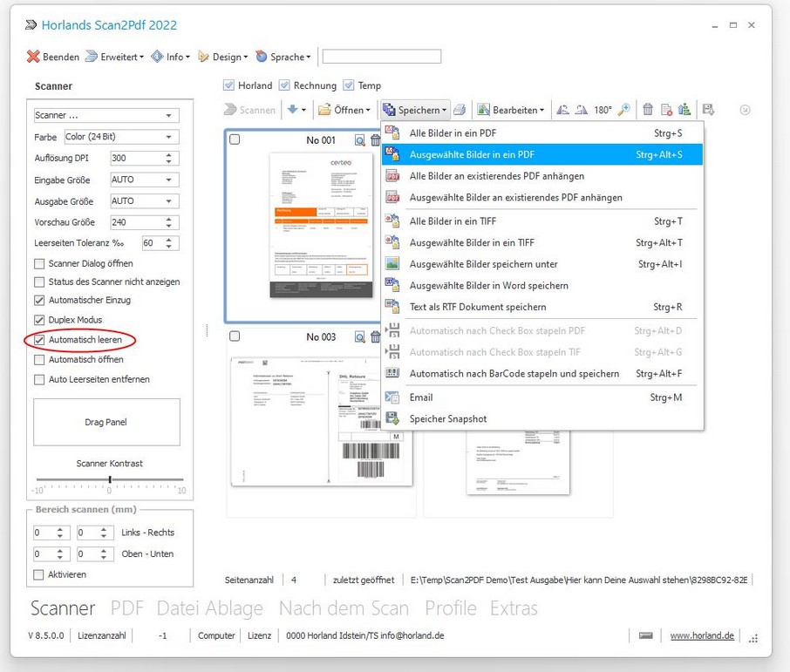Image resolution: width=790 pixels, height=672 pixels.
Task: Select Ausgewählte Bilder in ein PDF
Action: pos(542,154)
